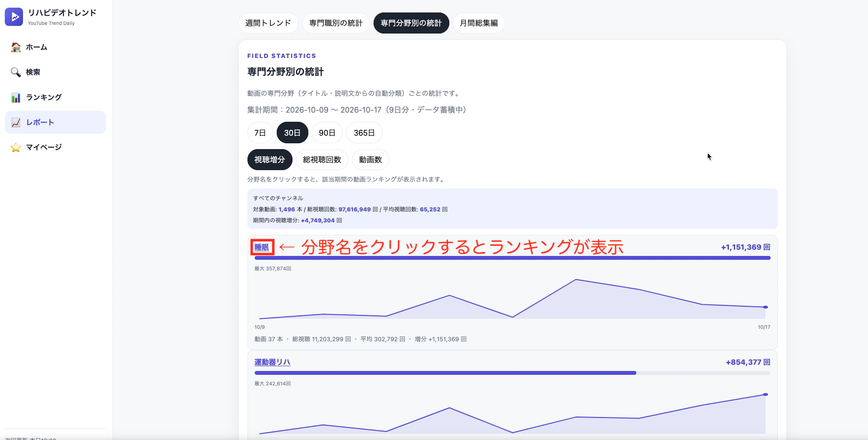Select the 専門分野別の統計 tab

[x=411, y=23]
